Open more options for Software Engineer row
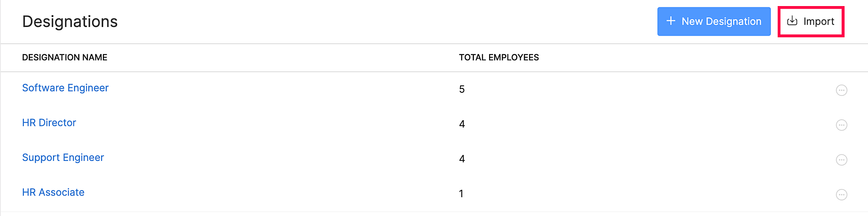868x216 pixels. [x=841, y=90]
